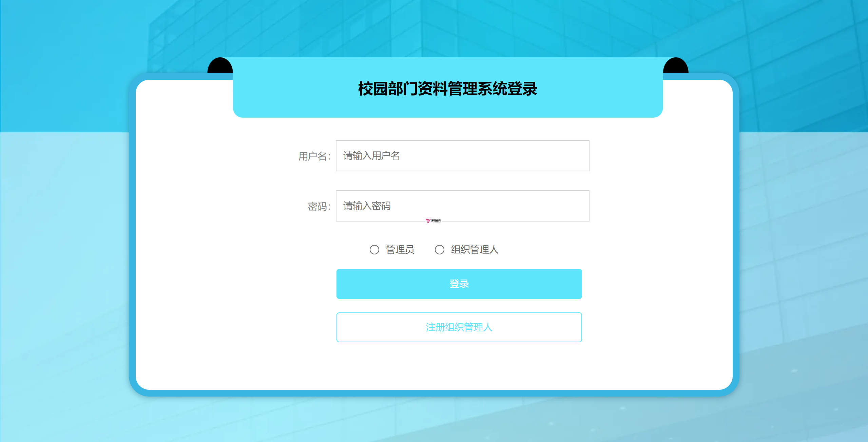Screen dimensions: 868x442
Task: Focus the 请输入用户名 username field
Action: [462, 156]
